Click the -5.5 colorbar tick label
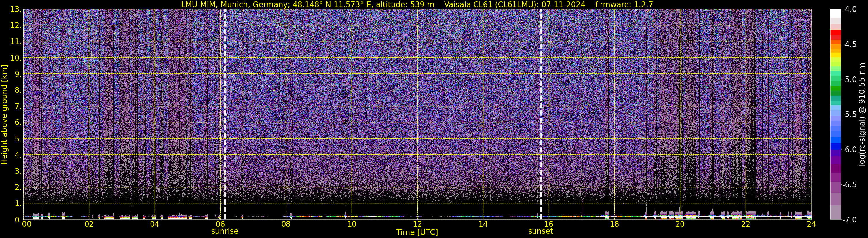 (849, 115)
